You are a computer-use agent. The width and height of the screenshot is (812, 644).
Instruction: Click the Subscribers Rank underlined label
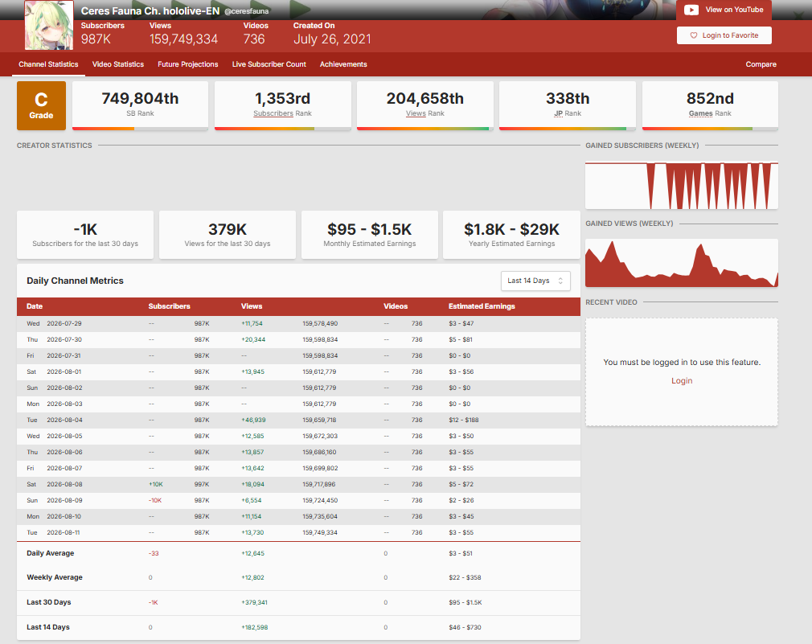click(273, 113)
